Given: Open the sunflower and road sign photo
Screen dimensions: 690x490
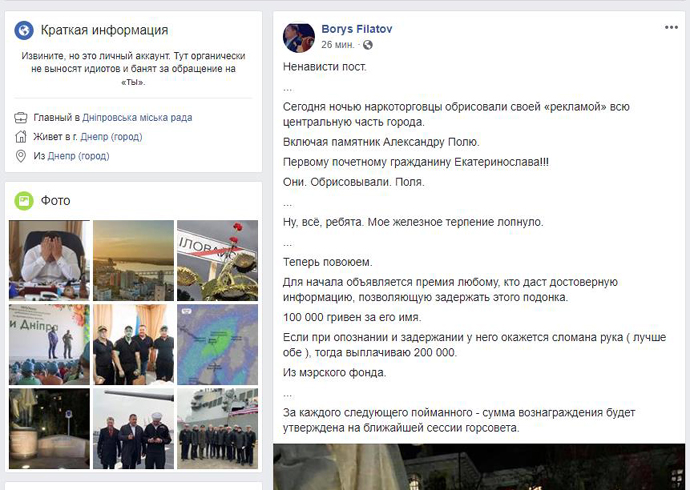Looking at the screenshot, I should pyautogui.click(x=217, y=260).
